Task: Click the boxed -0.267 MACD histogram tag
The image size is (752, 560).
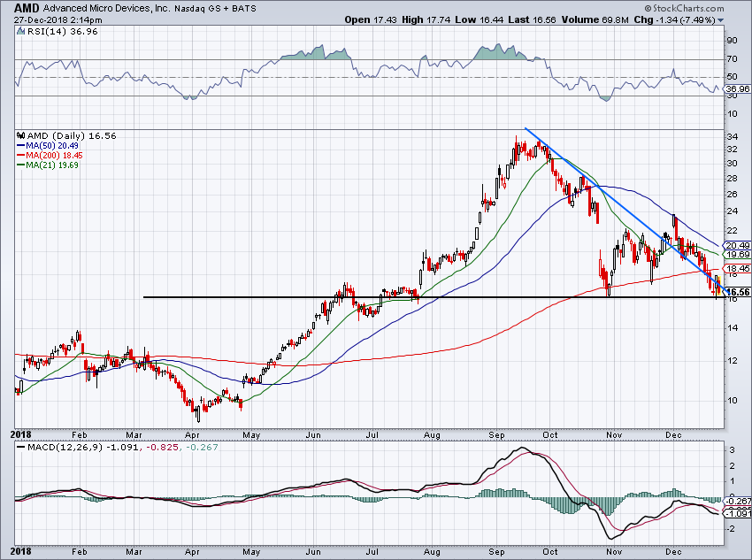Action: (x=737, y=501)
